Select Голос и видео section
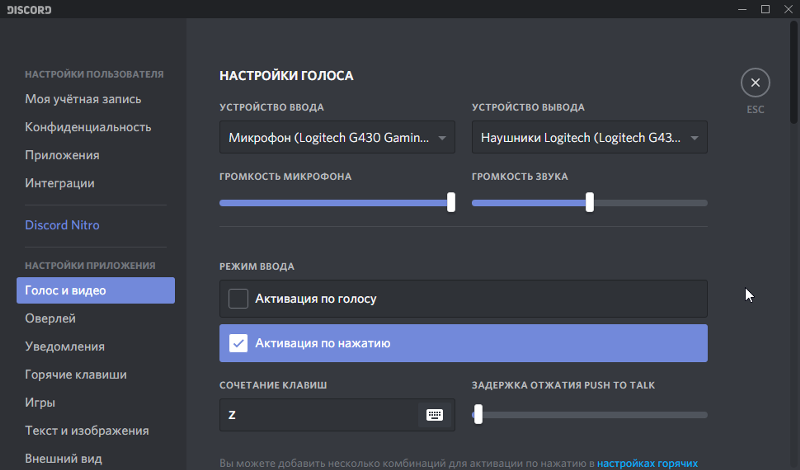Viewport: 800px width, 470px height. pos(95,290)
